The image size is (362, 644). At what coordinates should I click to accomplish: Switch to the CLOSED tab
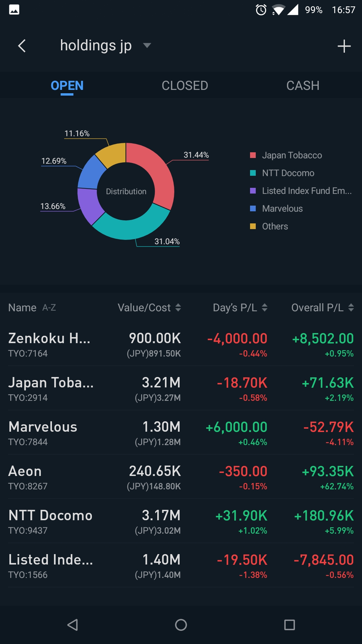tap(185, 86)
